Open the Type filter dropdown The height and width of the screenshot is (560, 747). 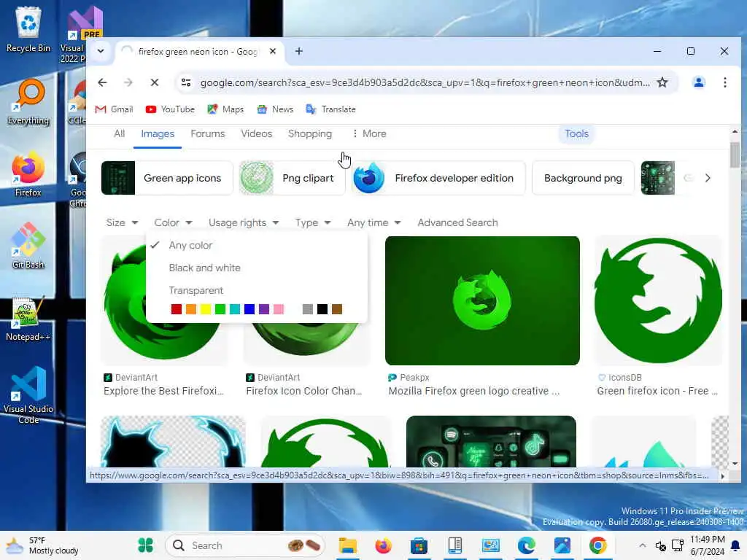point(312,222)
